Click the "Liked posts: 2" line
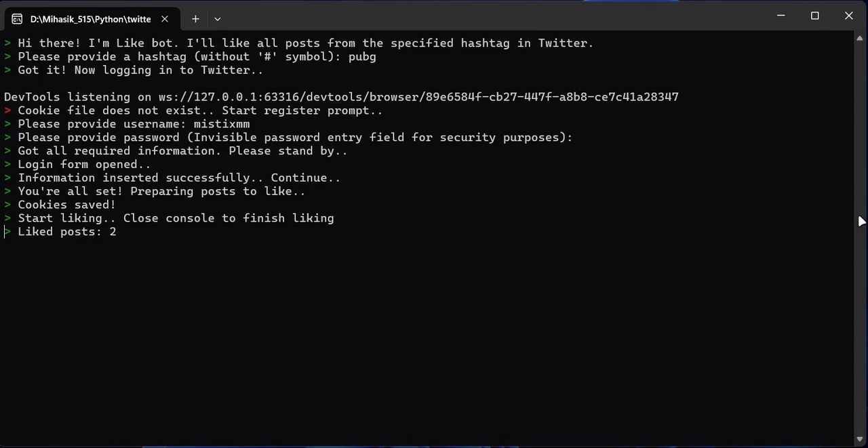 pos(66,232)
